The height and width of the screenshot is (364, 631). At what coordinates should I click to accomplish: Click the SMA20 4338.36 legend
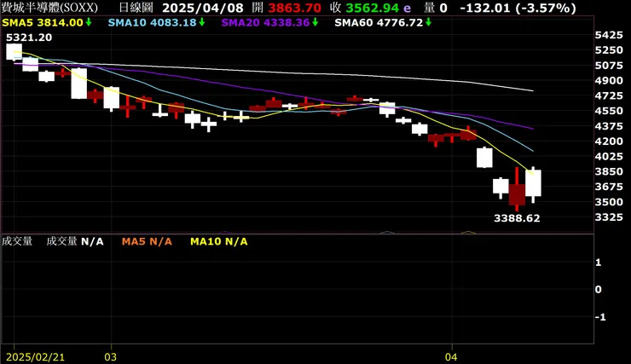pyautogui.click(x=265, y=22)
